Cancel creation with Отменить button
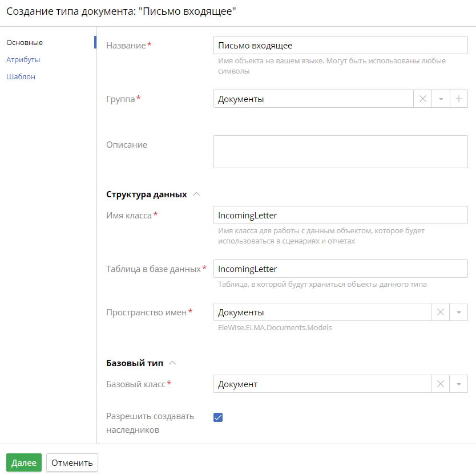476x475 pixels. (71, 462)
